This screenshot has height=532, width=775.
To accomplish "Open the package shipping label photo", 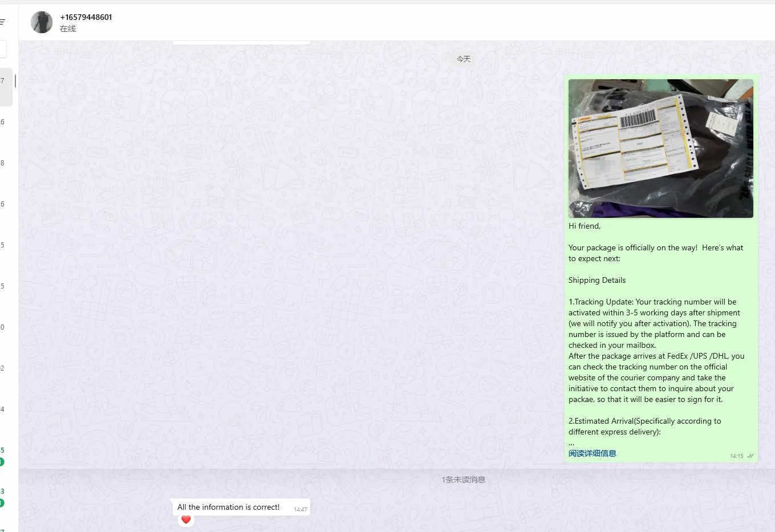I will point(660,148).
